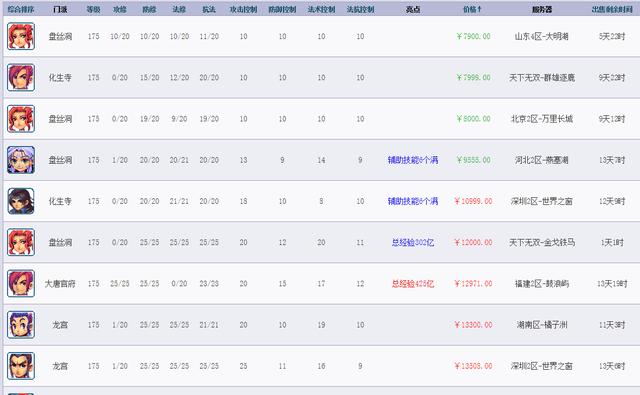640x395 pixels.
Task: Select avatar of 龙宫 listing at ¥13300.00
Action: click(21, 325)
